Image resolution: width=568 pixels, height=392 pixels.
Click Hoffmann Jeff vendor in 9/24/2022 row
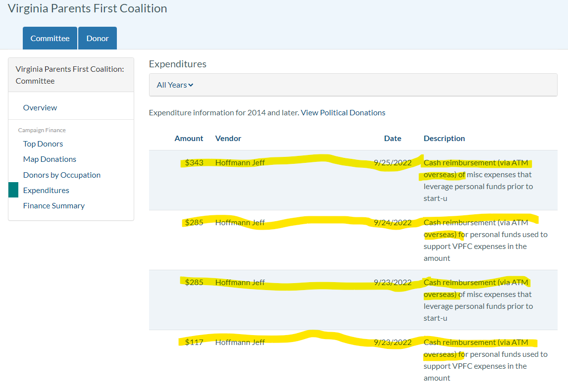(x=240, y=222)
